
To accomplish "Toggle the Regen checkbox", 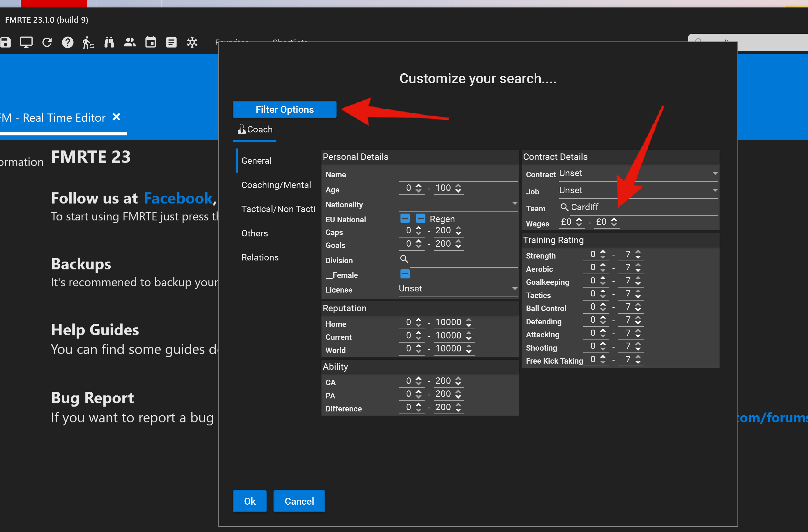I will 421,218.
